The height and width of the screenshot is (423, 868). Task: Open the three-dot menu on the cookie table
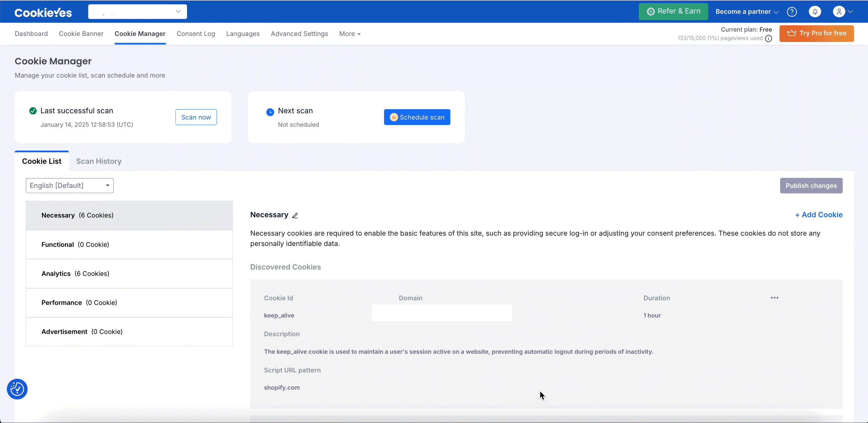(x=774, y=297)
